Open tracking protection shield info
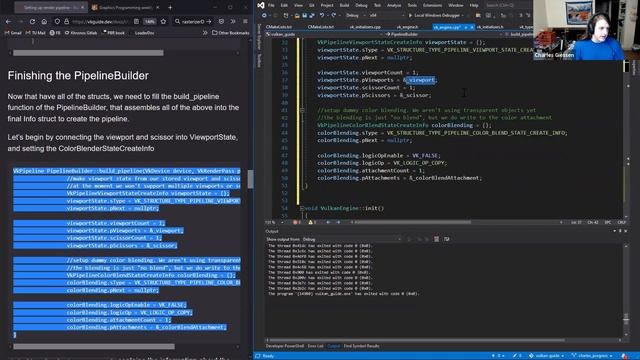640x360 pixels. tap(58, 21)
